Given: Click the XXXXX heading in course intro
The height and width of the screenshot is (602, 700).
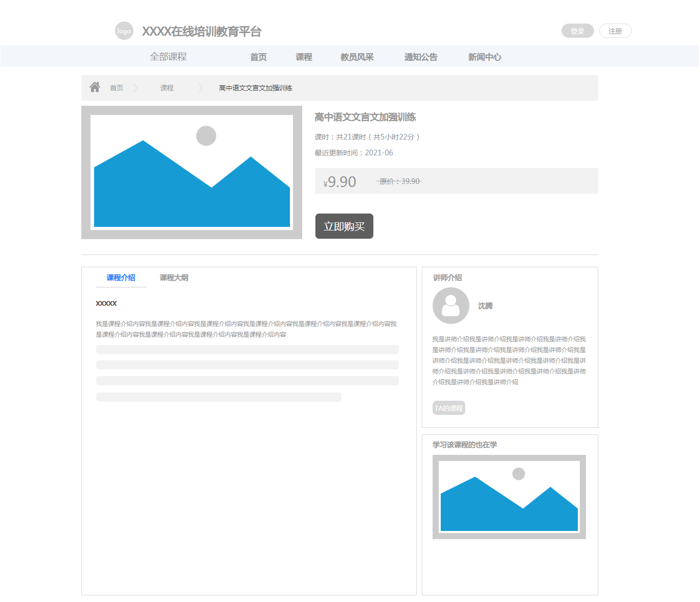Looking at the screenshot, I should point(106,303).
